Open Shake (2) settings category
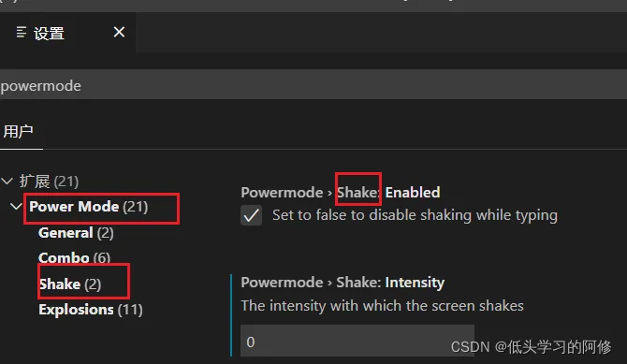 [x=70, y=284]
